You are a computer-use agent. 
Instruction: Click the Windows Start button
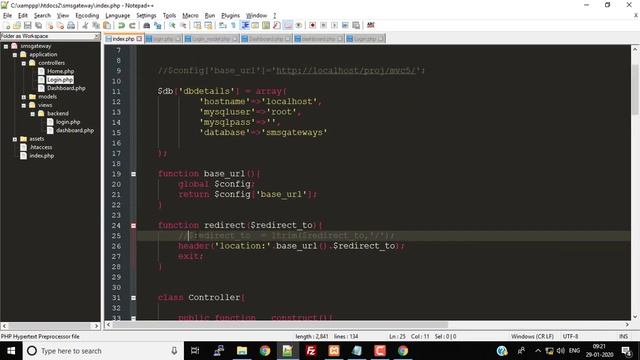[11, 351]
